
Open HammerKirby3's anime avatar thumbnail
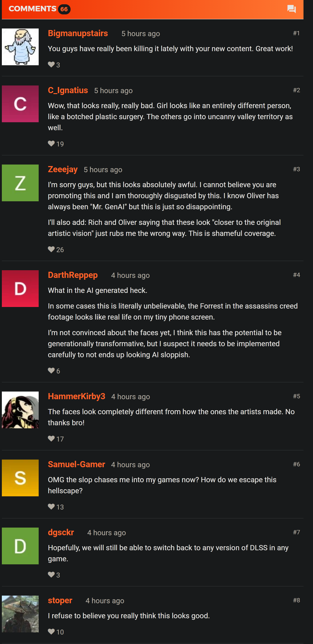point(20,410)
